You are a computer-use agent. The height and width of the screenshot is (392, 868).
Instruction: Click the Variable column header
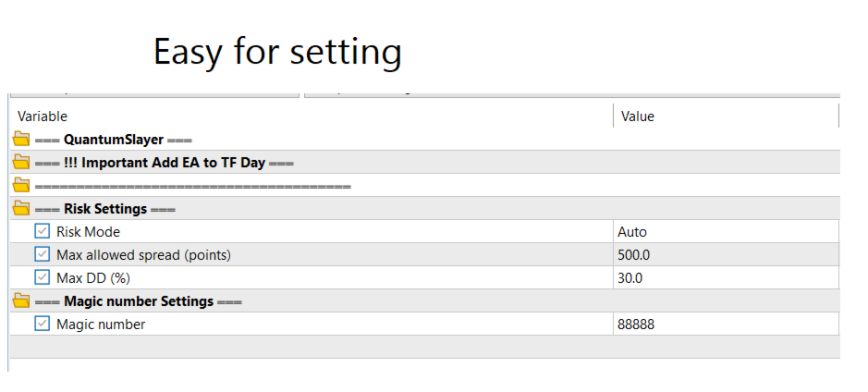[x=43, y=116]
